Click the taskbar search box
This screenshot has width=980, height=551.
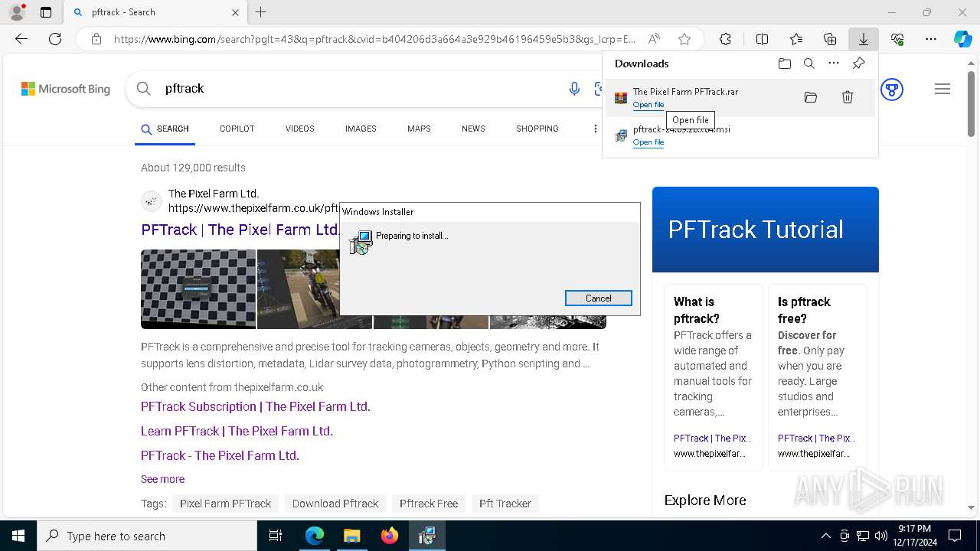tap(147, 536)
